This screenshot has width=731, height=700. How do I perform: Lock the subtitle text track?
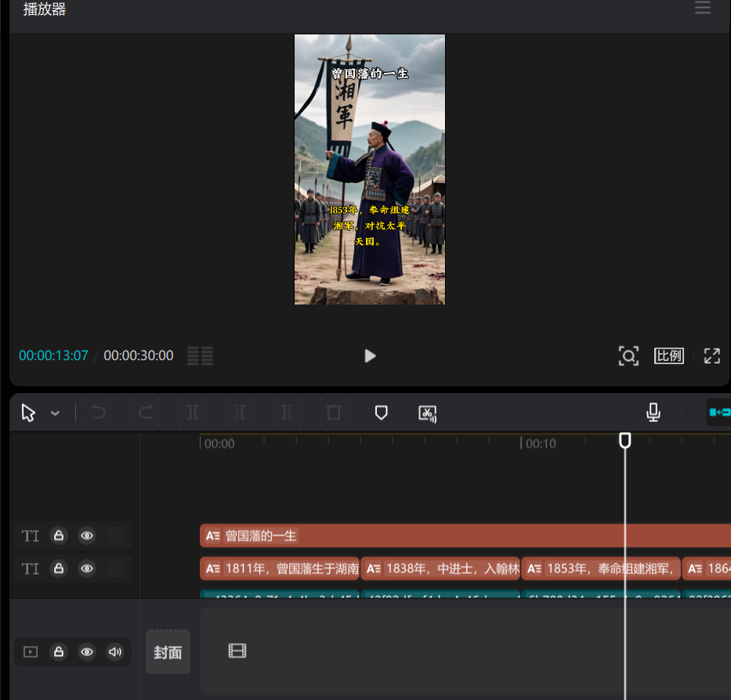(x=59, y=568)
